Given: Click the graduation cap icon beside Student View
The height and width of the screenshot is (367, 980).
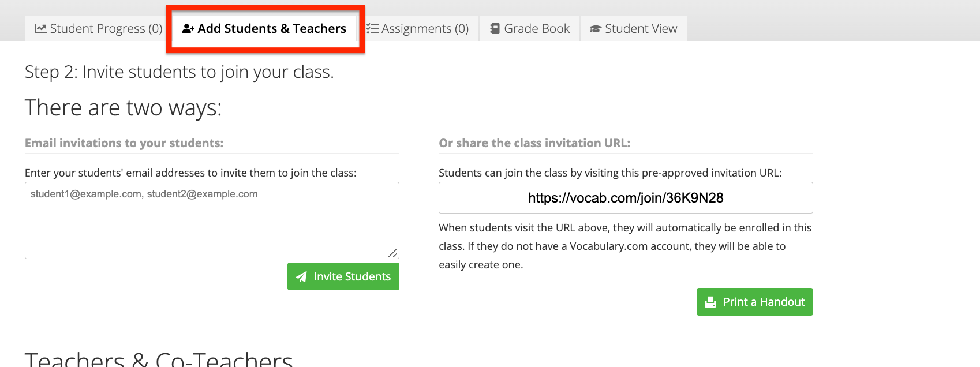Looking at the screenshot, I should [595, 28].
